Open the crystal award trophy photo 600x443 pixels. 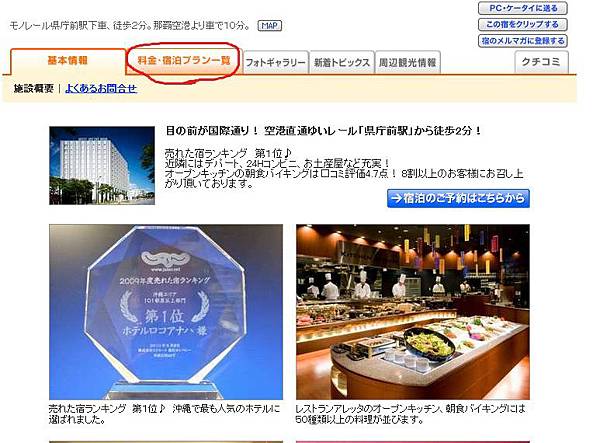[166, 312]
